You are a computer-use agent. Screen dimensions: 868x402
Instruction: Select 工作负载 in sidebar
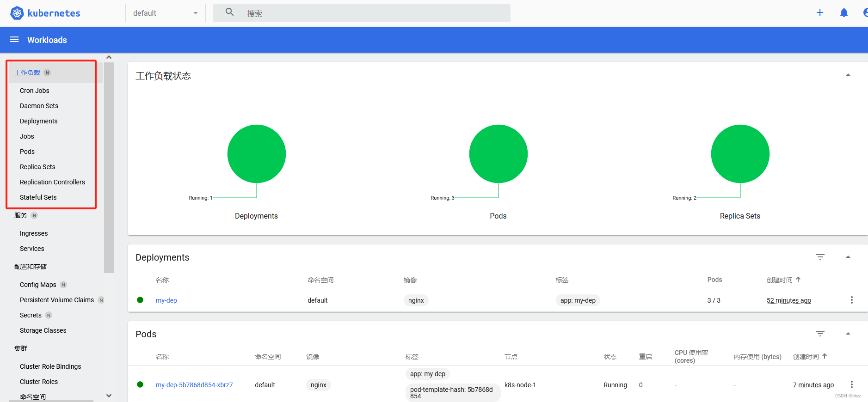[x=27, y=73]
